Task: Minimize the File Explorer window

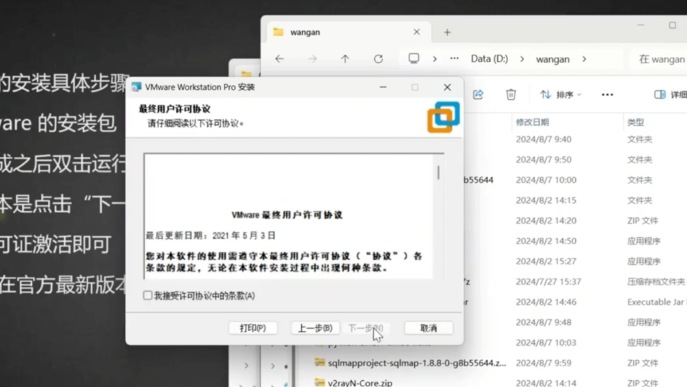Action: click(641, 25)
